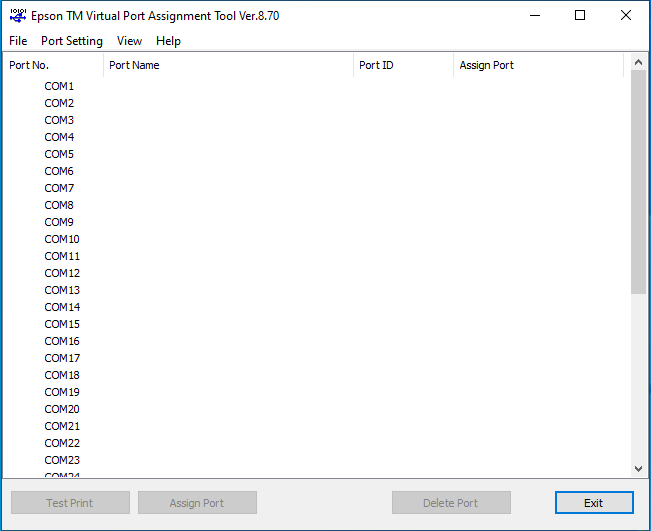This screenshot has width=651, height=531.
Task: Maximize the Epson TM tool window
Action: coord(580,16)
